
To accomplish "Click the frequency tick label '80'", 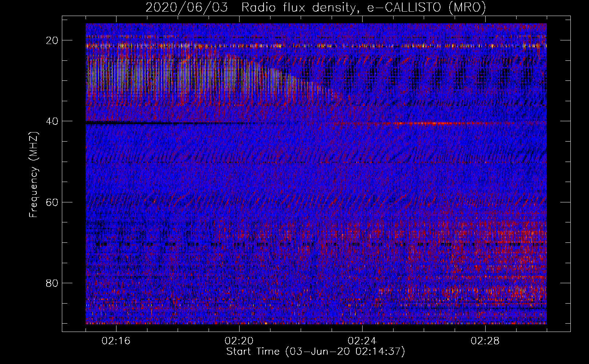I will pos(52,283).
